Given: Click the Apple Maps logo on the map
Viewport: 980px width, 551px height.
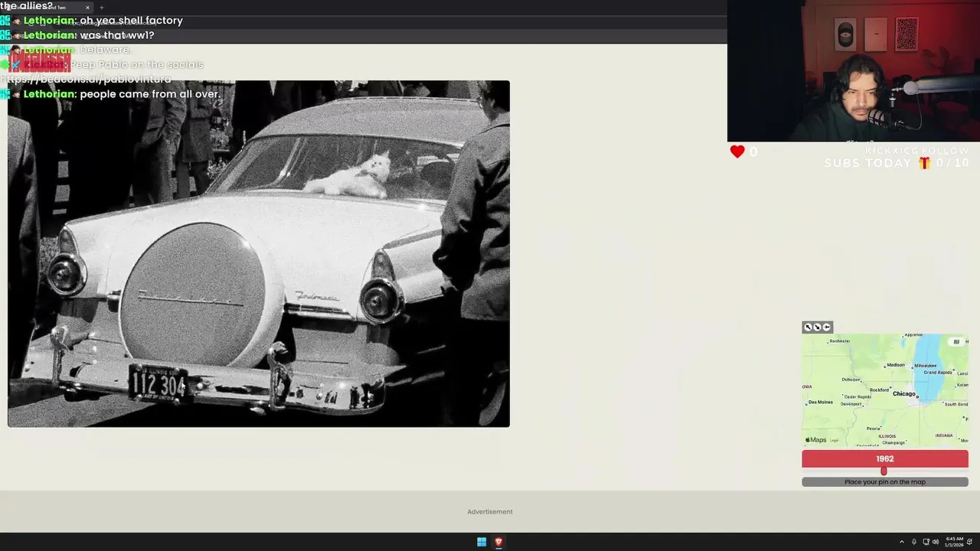Looking at the screenshot, I should [x=816, y=440].
